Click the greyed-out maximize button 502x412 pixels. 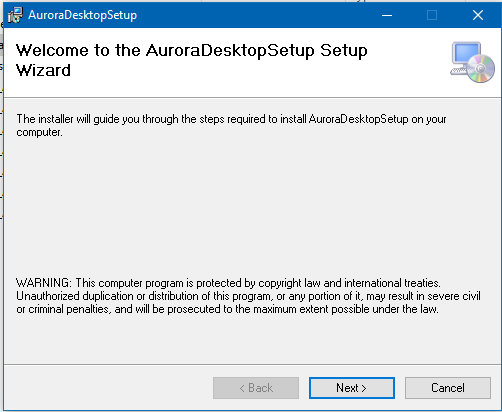pos(432,15)
